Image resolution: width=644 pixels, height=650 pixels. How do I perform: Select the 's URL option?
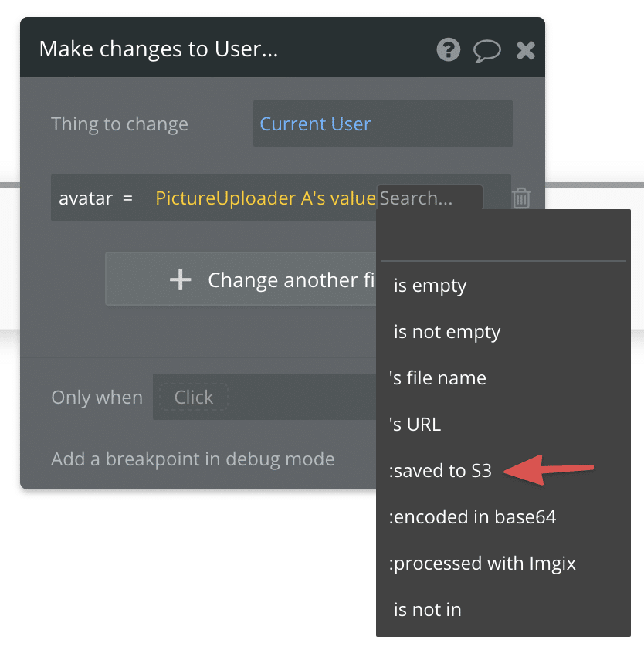click(x=415, y=425)
